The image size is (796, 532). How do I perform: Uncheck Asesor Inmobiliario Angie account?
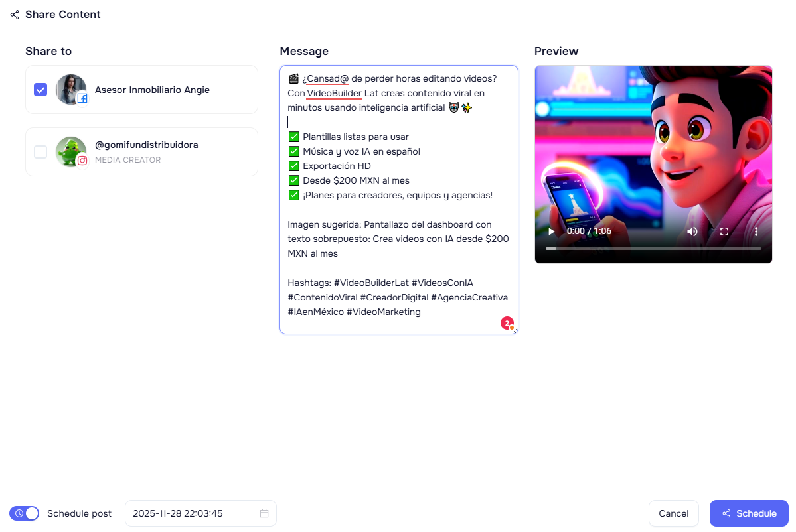coord(40,90)
